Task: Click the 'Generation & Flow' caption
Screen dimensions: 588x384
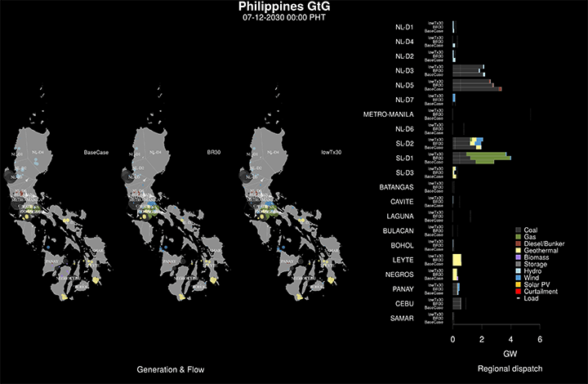Action: tap(170, 370)
